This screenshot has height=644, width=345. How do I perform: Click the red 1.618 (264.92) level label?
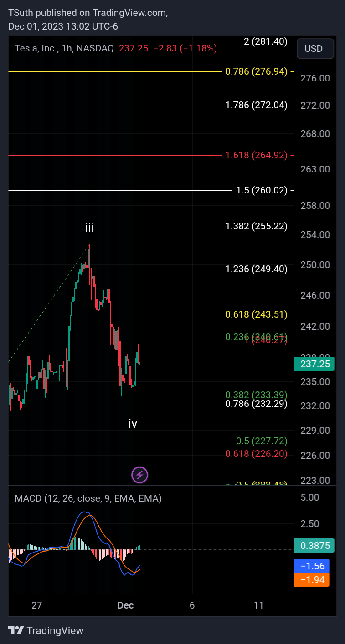[x=256, y=155]
